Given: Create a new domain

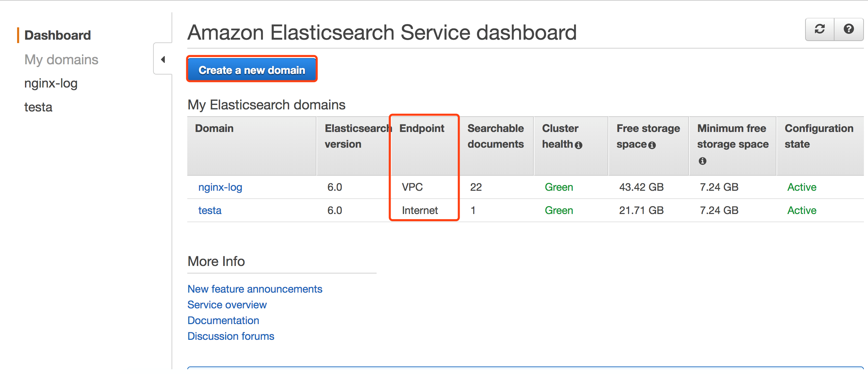Looking at the screenshot, I should [x=252, y=70].
